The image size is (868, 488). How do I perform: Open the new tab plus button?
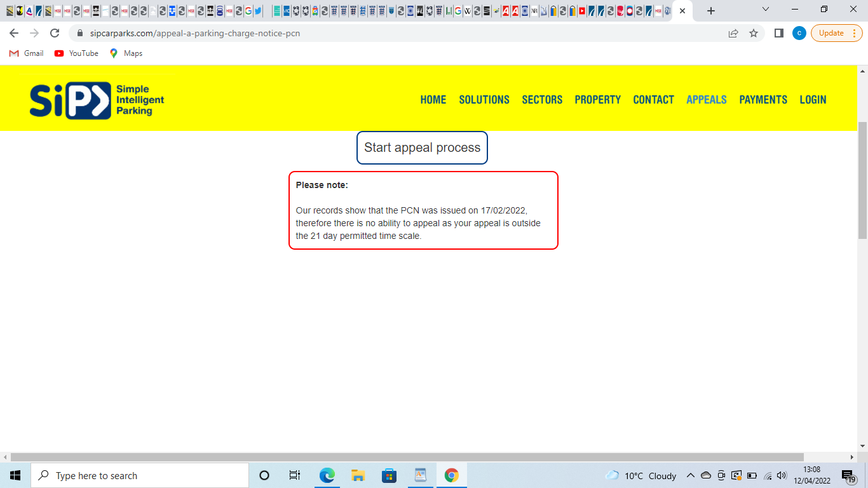coord(711,11)
